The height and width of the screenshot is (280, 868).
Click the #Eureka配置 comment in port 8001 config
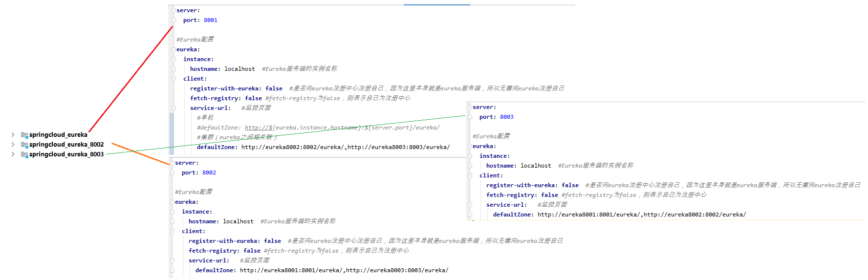(x=195, y=40)
